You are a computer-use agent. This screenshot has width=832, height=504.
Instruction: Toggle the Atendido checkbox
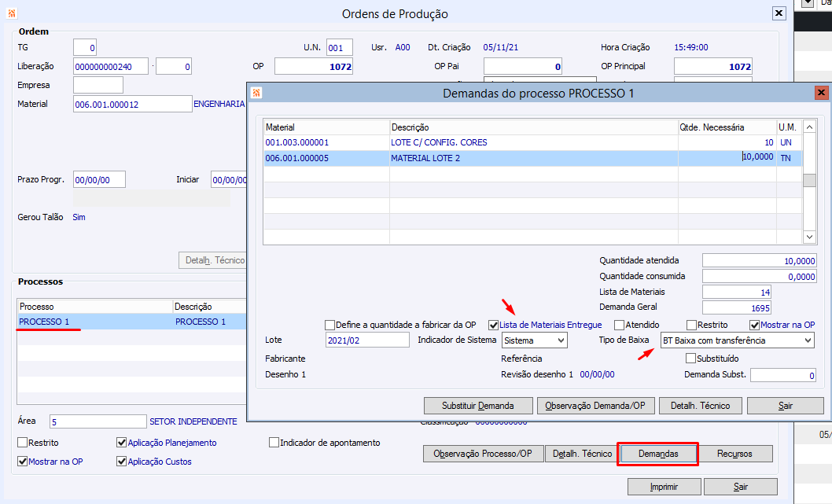(x=619, y=325)
